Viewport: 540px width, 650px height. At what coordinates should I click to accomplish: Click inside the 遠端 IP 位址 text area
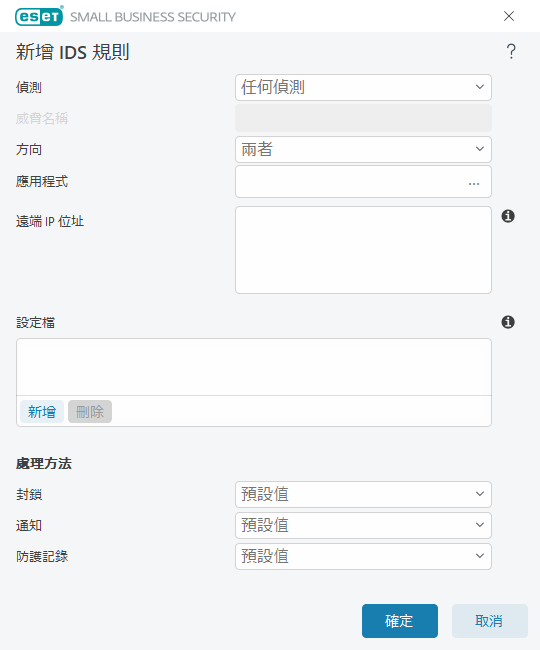pyautogui.click(x=363, y=250)
